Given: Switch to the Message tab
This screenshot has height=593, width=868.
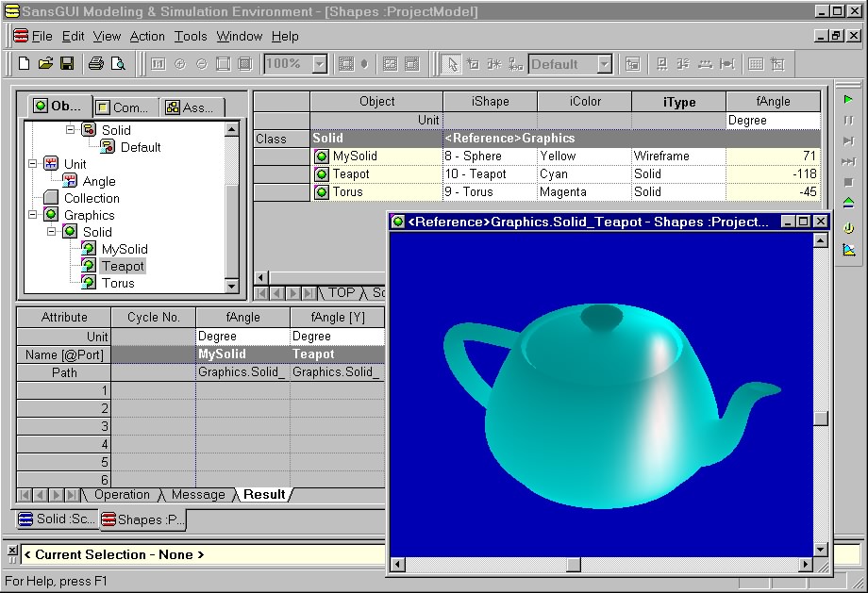Looking at the screenshot, I should [198, 495].
